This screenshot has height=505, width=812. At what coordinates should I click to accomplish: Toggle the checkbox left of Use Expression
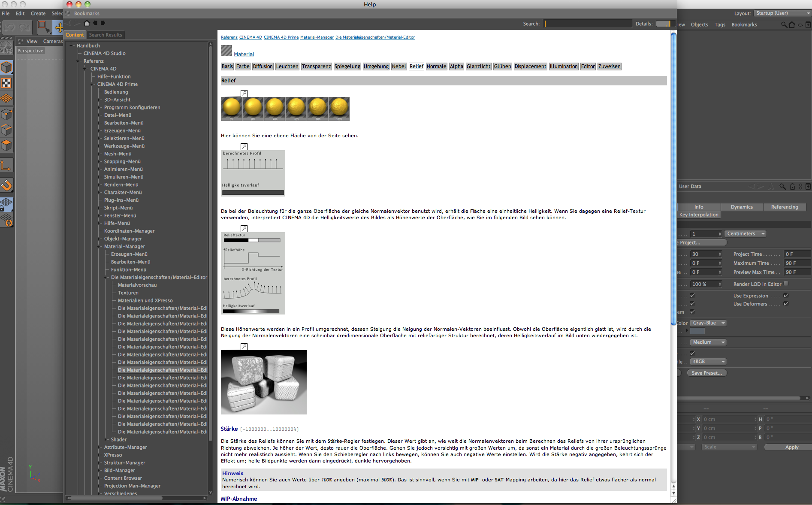point(692,295)
